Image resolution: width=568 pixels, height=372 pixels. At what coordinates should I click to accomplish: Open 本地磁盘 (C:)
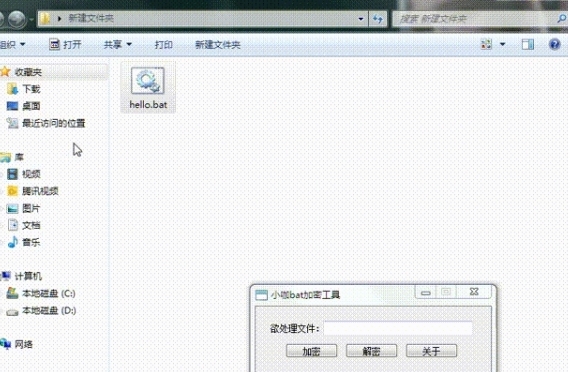click(41, 293)
